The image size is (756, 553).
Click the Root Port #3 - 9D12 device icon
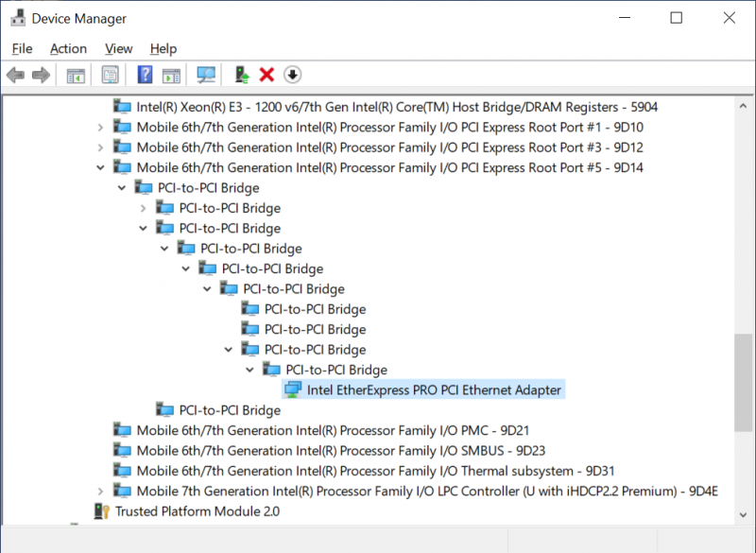point(122,147)
